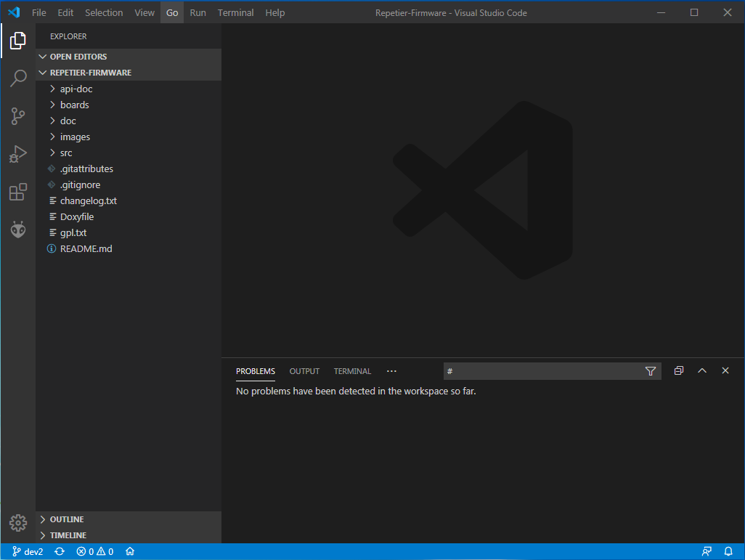Collapse all problems in the panel
This screenshot has width=745, height=560.
pos(678,371)
